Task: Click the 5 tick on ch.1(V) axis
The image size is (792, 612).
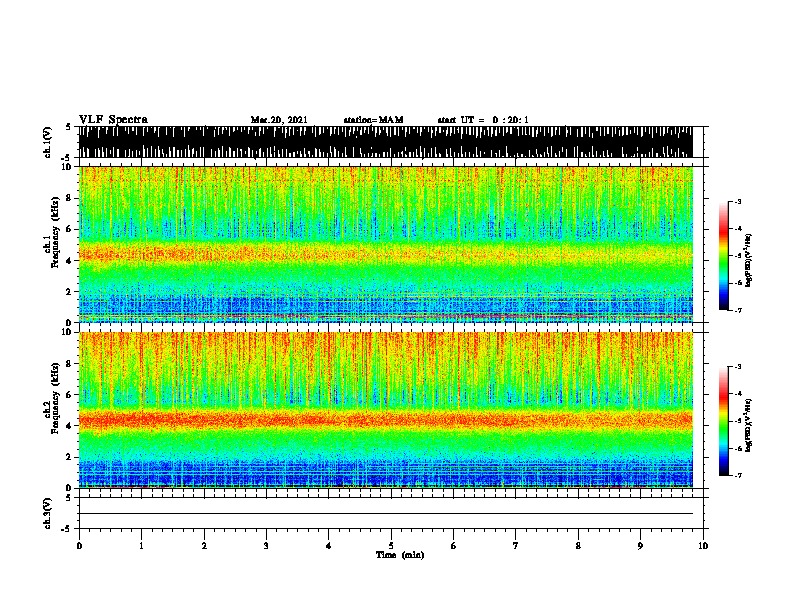Action: (x=68, y=127)
